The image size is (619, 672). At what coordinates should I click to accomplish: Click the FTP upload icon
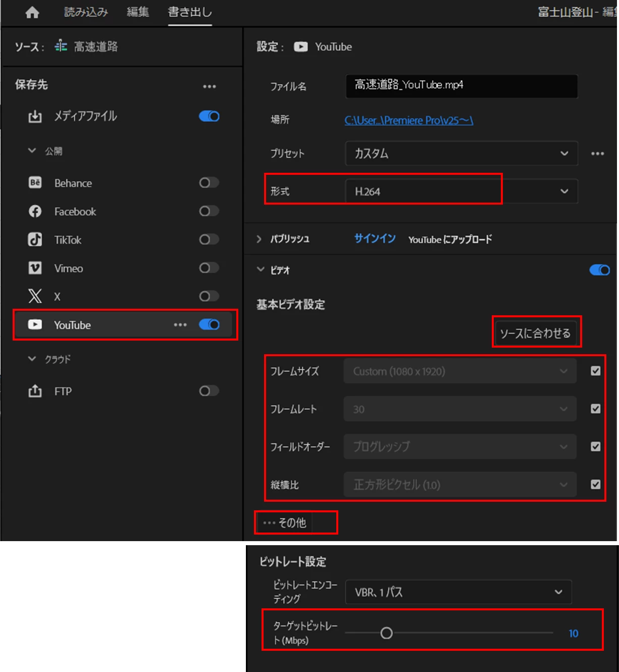coord(35,391)
